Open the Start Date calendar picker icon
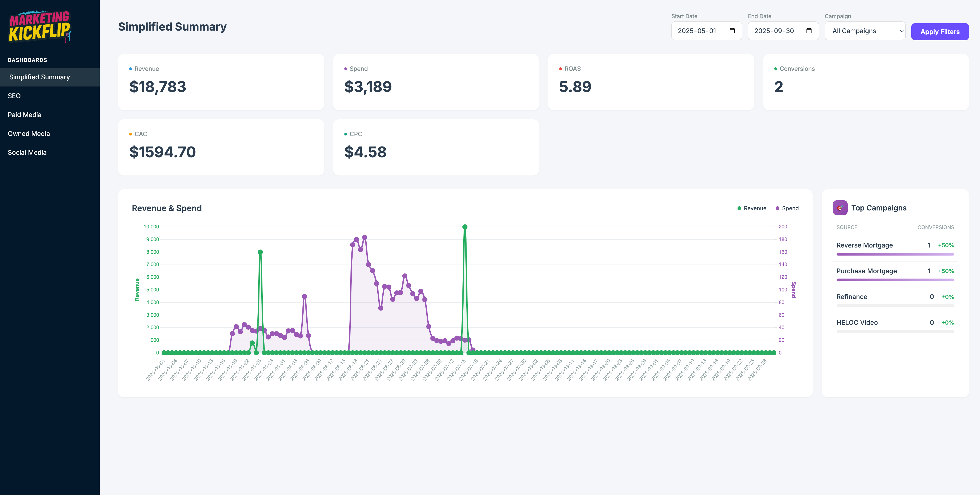 pyautogui.click(x=732, y=31)
